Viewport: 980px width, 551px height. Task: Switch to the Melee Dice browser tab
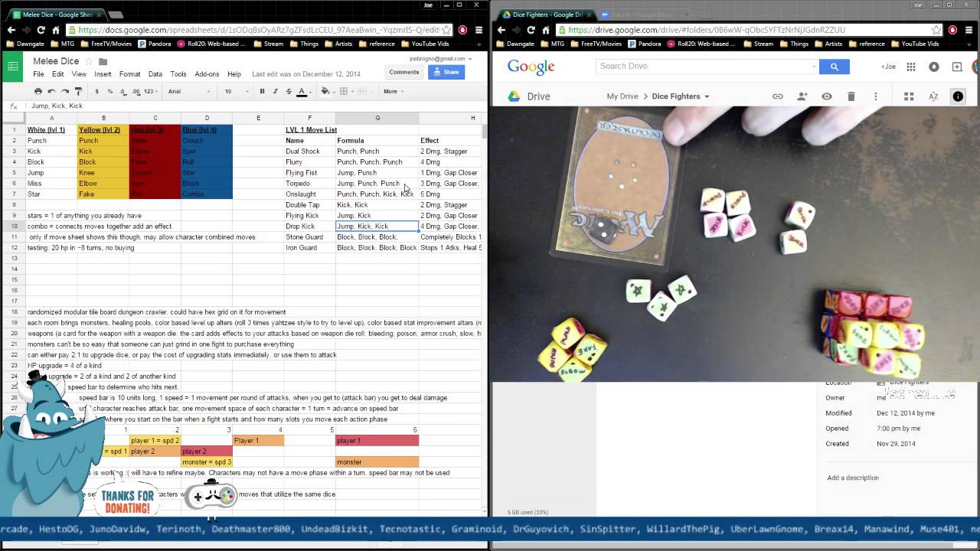(54, 14)
